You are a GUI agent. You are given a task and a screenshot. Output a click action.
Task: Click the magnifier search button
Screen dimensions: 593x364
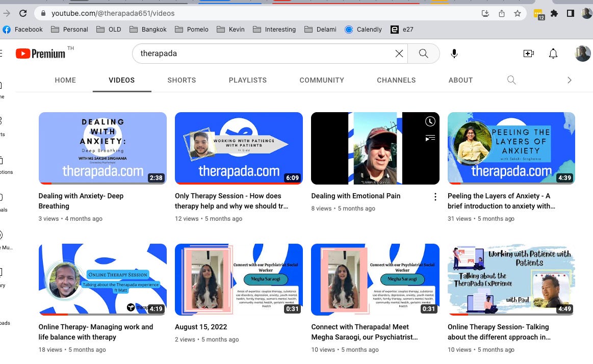pyautogui.click(x=424, y=54)
